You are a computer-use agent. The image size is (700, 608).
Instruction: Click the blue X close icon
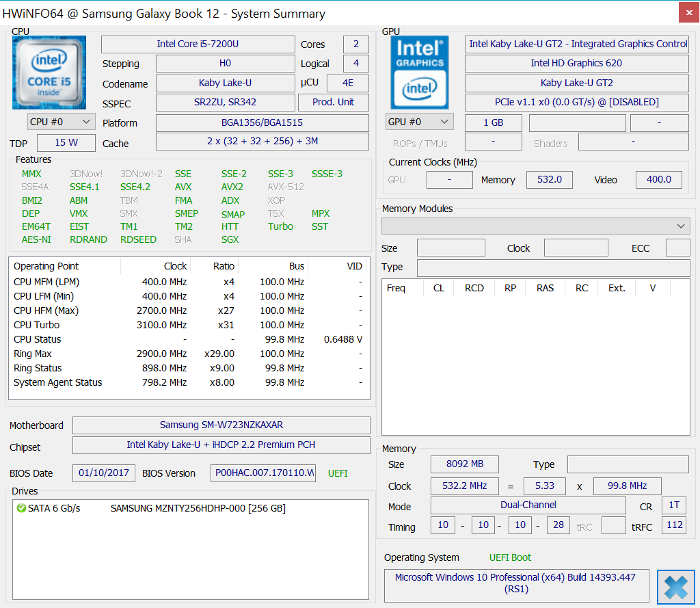[675, 587]
